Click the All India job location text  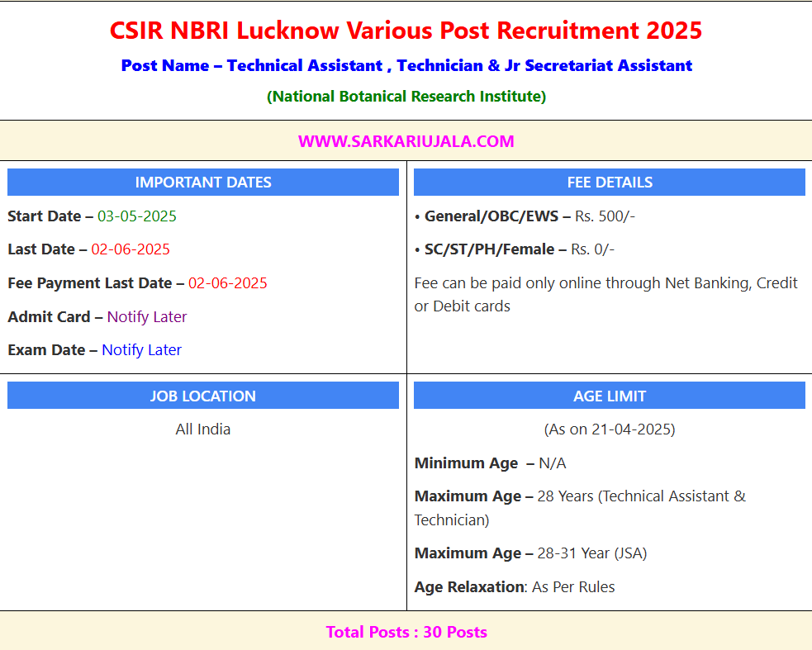point(203,429)
